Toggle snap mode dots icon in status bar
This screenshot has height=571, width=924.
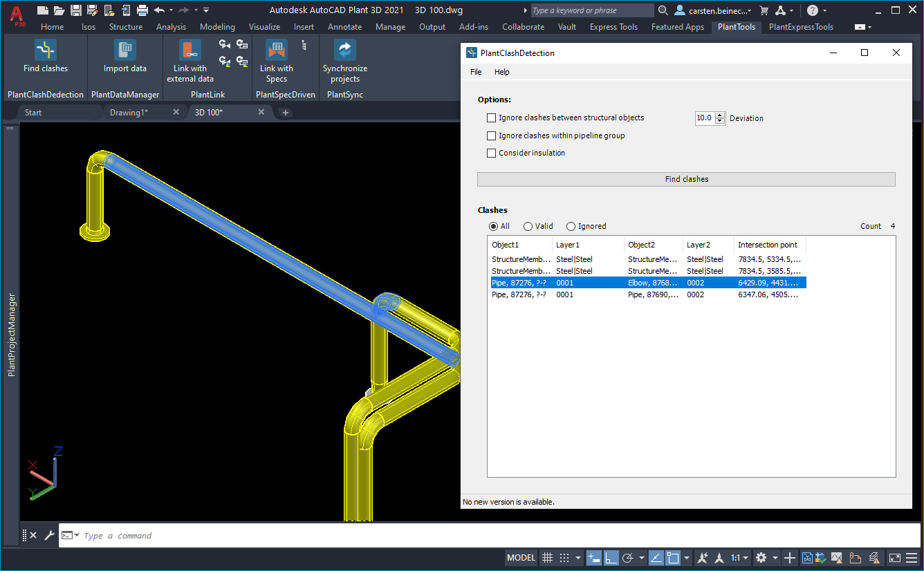point(564,558)
